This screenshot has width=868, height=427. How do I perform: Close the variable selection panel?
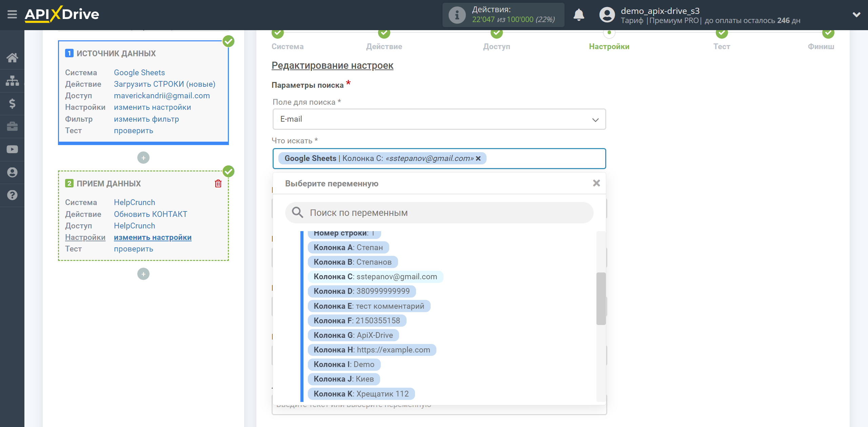point(596,183)
